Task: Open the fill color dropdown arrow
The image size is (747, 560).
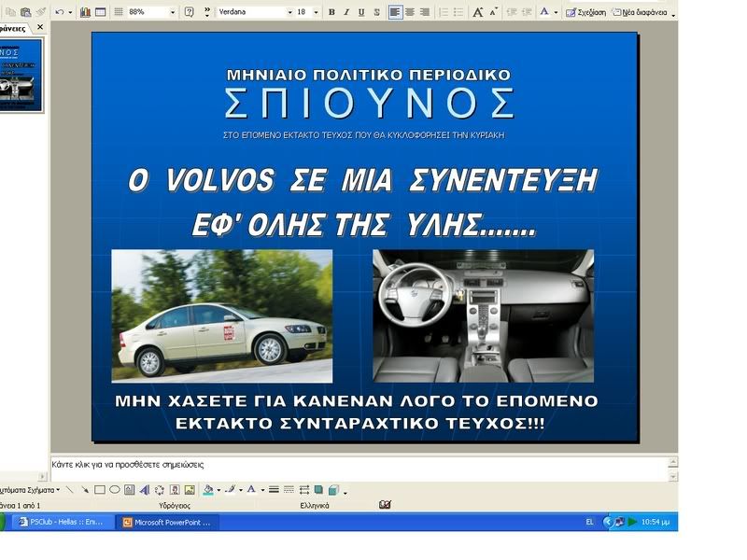Action: coord(218,490)
